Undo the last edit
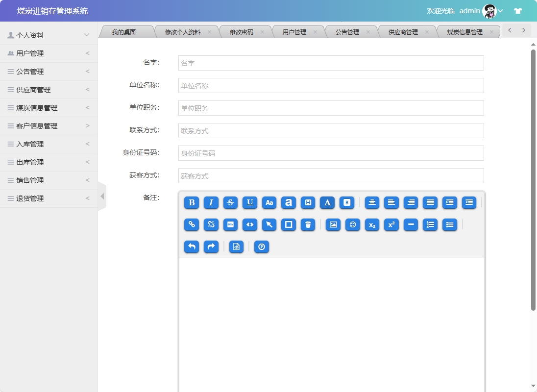Image resolution: width=537 pixels, height=392 pixels. click(191, 247)
